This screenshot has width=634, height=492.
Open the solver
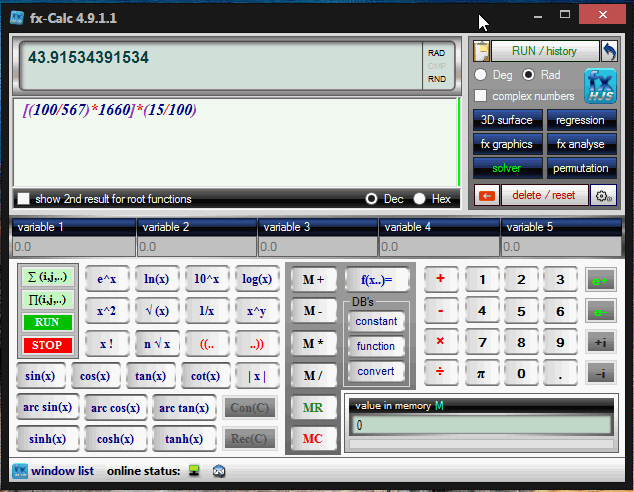[507, 168]
